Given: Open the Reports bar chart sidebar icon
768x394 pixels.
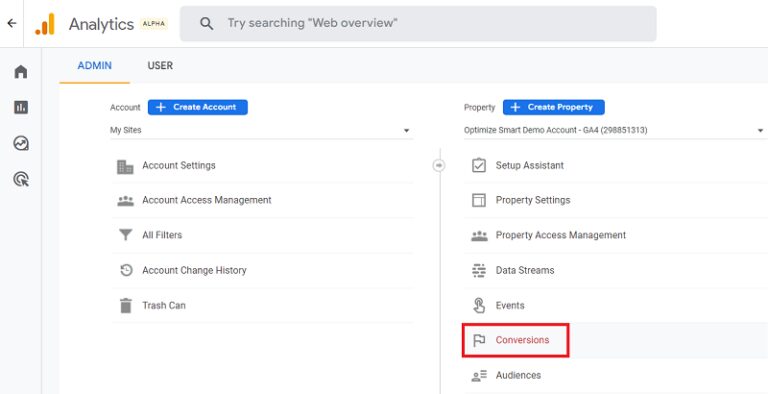Looking at the screenshot, I should pos(21,107).
